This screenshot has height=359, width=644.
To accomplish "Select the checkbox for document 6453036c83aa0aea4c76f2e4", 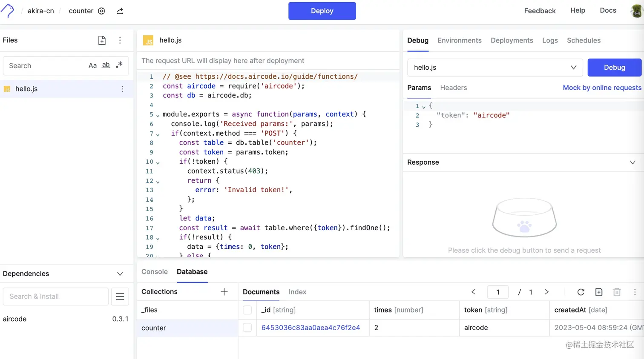I will [247, 328].
